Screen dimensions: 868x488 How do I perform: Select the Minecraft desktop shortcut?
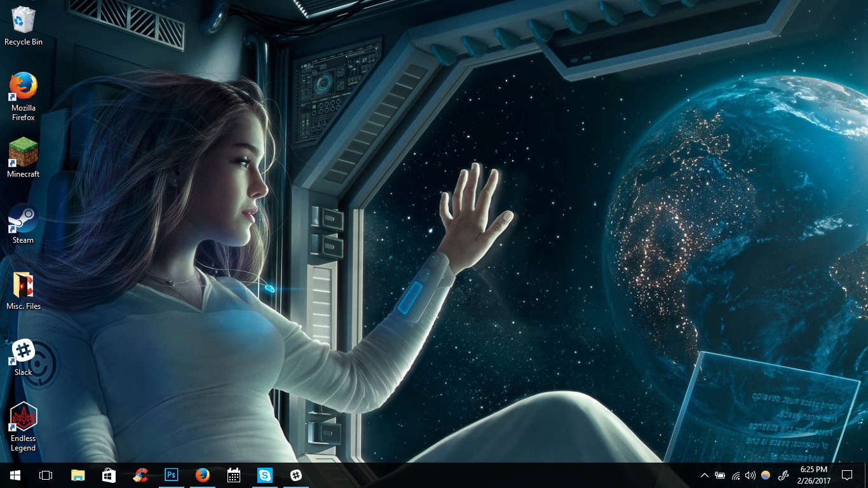tap(24, 158)
